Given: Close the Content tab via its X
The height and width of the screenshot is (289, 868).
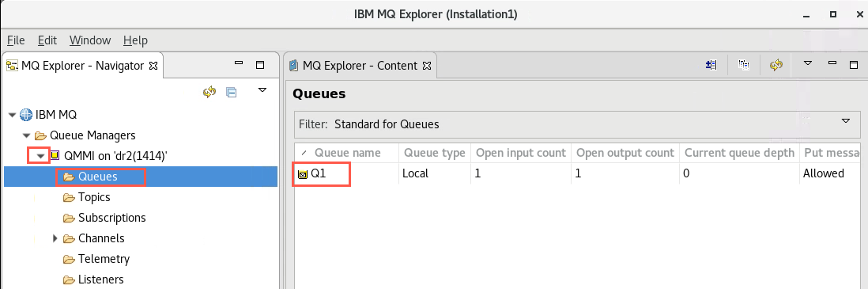Looking at the screenshot, I should point(426,66).
